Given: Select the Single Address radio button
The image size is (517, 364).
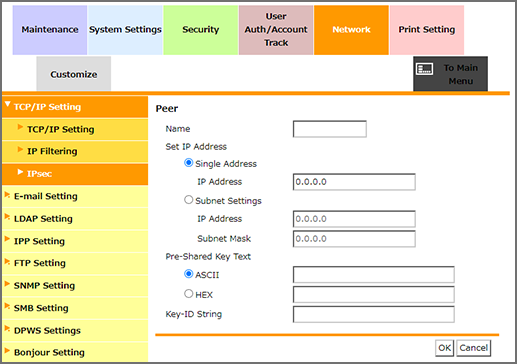Looking at the screenshot, I should 189,163.
